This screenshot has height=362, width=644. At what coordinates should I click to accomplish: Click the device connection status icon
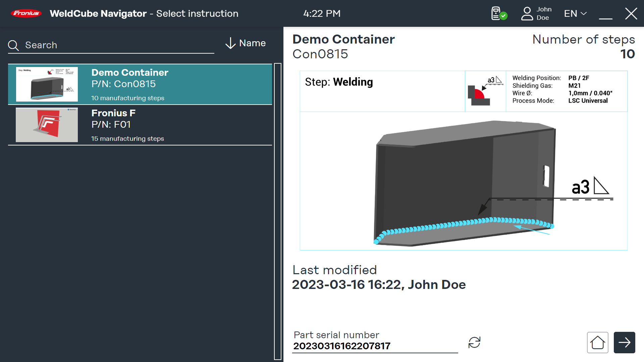(499, 13)
